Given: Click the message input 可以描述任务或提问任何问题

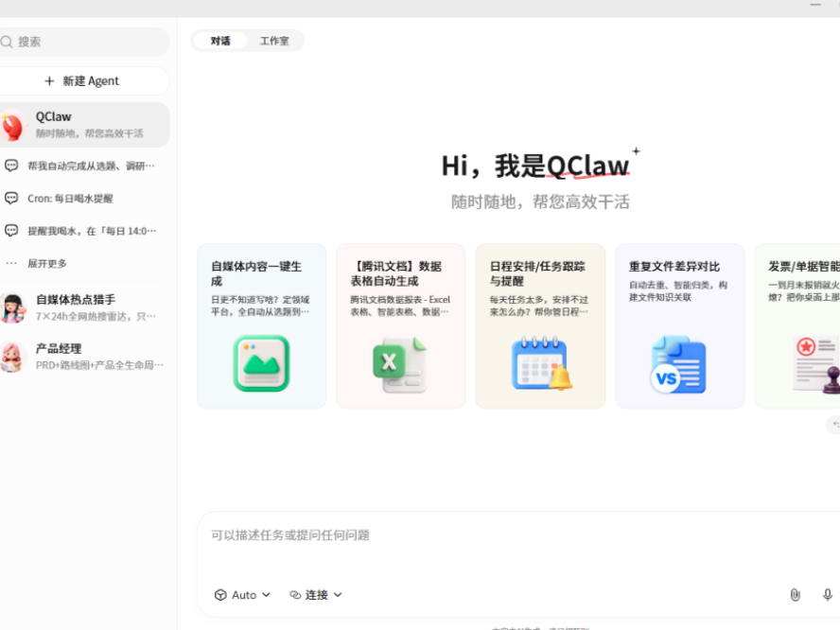Looking at the screenshot, I should click(518, 535).
